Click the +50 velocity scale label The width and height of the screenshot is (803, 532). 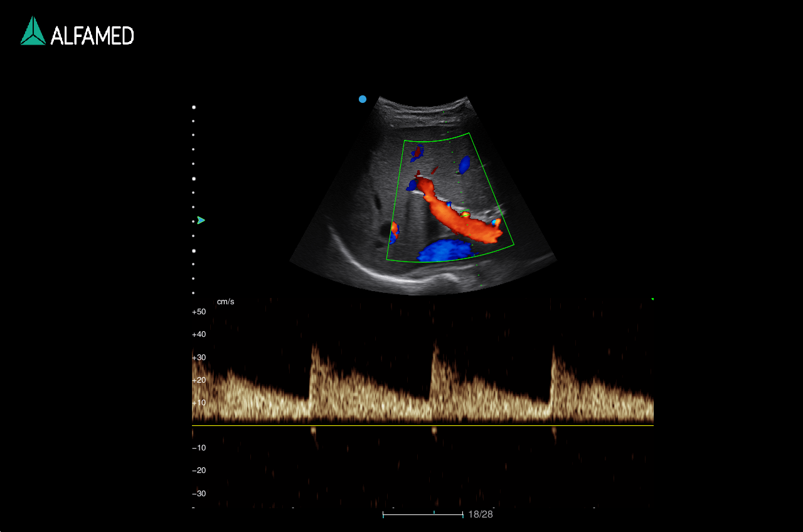[199, 312]
